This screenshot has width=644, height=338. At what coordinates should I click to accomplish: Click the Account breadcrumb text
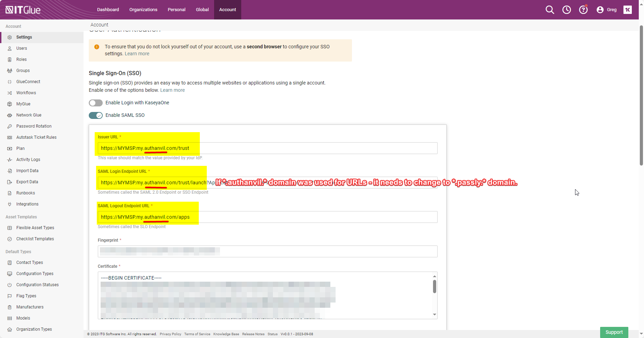point(99,25)
